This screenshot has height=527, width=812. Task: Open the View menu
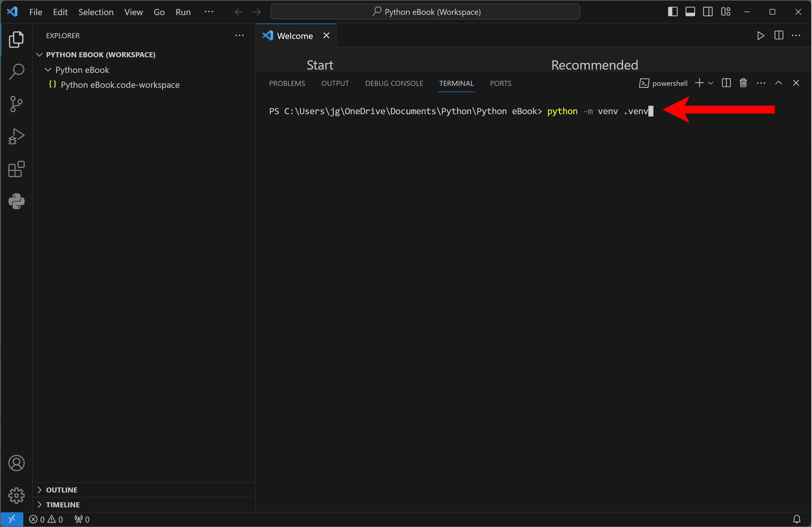click(x=133, y=12)
